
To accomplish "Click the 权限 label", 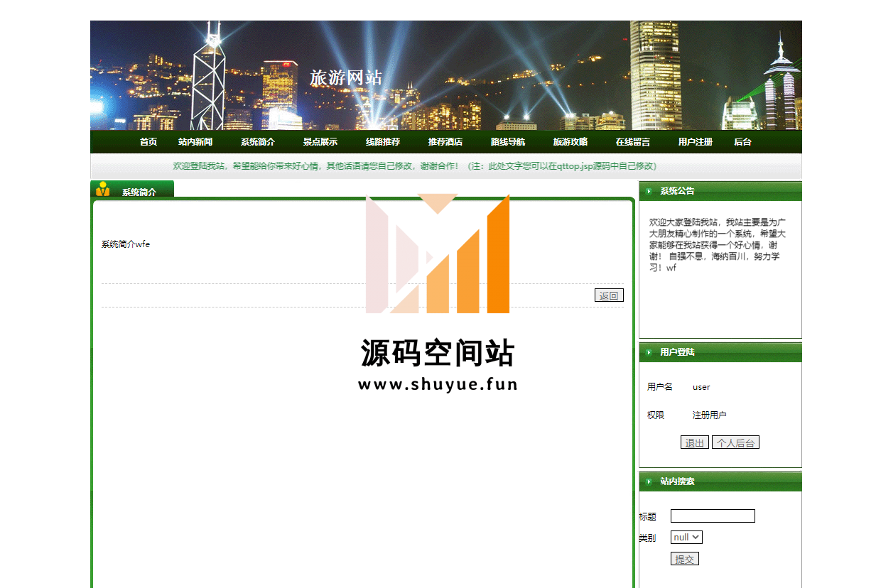I will (x=656, y=415).
